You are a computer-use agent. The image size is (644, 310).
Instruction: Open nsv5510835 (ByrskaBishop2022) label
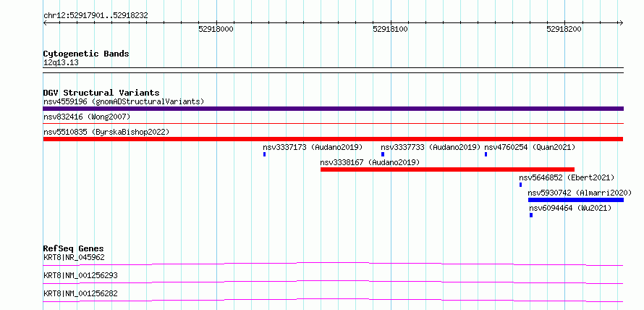[x=106, y=133]
